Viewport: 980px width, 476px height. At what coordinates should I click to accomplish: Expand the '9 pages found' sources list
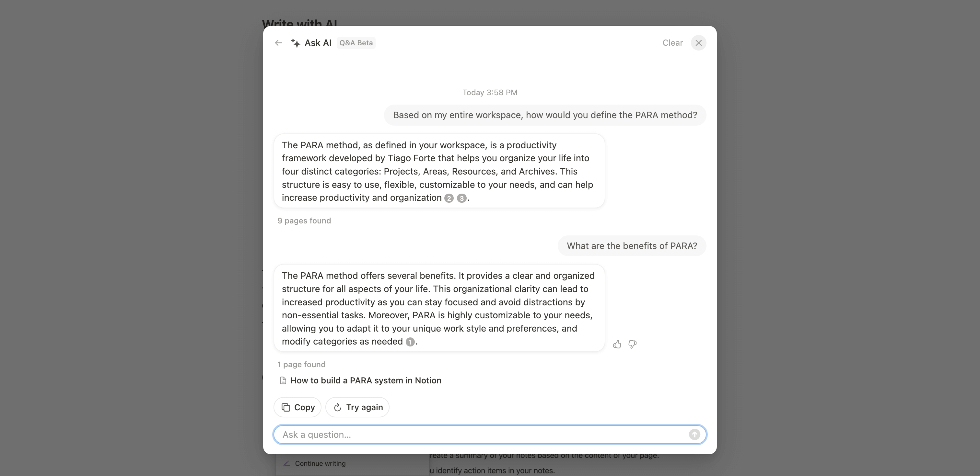pos(304,221)
